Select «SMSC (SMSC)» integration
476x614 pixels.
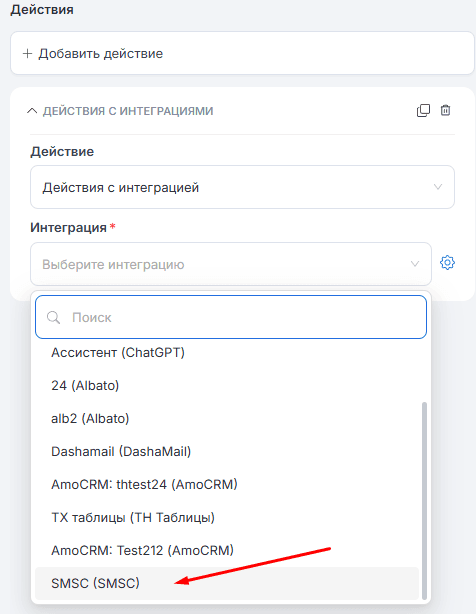click(227, 583)
